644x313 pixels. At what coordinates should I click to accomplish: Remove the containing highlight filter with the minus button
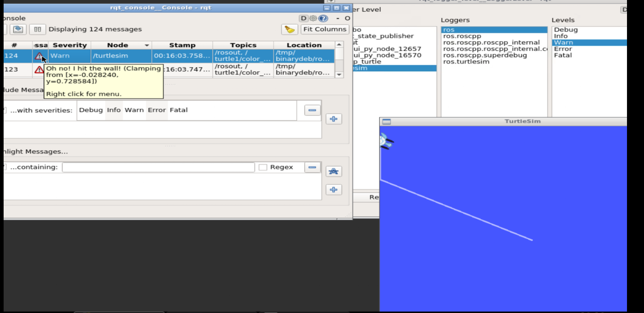[x=312, y=167]
